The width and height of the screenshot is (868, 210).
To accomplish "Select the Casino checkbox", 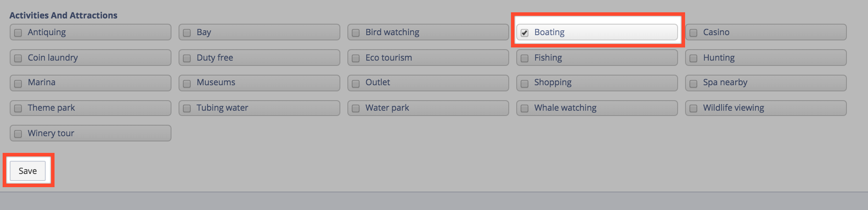I will [x=693, y=33].
